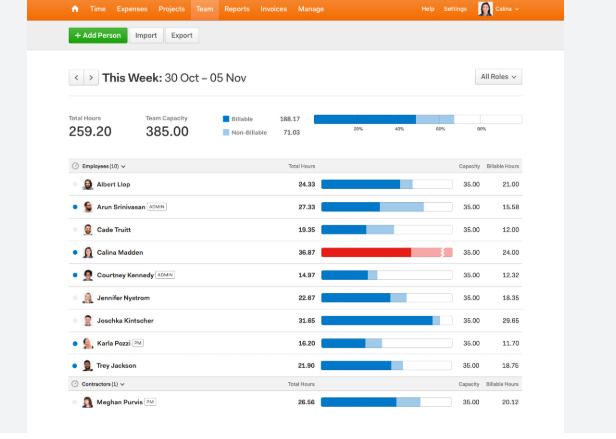Viewport: 616px width, 439px height.
Task: Click Meghan Purvis's avatar photo
Action: (88, 402)
